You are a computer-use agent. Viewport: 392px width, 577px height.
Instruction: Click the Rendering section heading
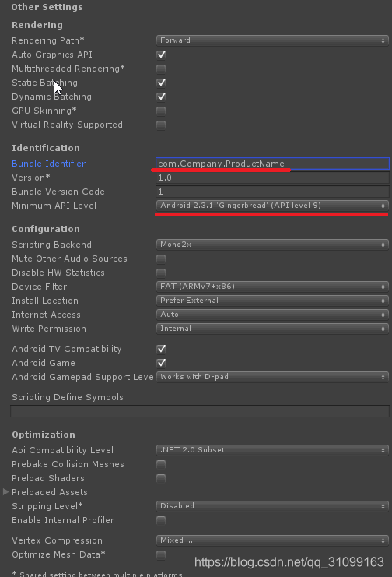[x=37, y=25]
